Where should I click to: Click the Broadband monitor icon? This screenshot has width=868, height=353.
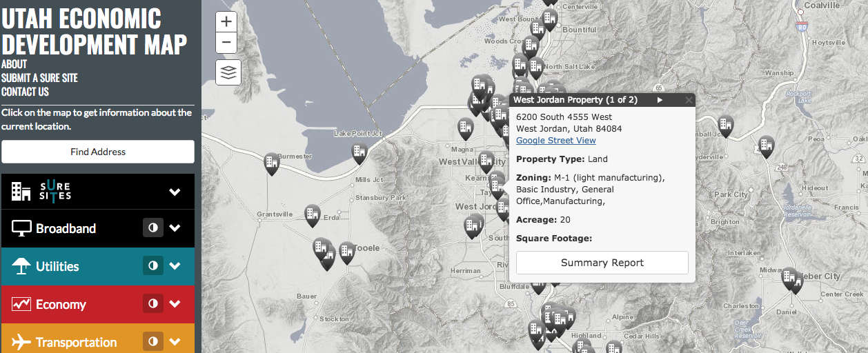(x=21, y=228)
